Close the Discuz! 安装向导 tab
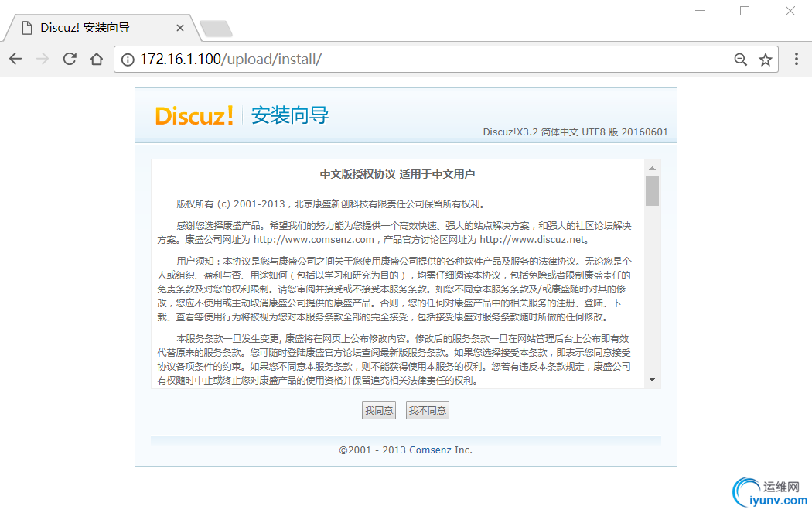The height and width of the screenshot is (513, 812). tap(180, 28)
